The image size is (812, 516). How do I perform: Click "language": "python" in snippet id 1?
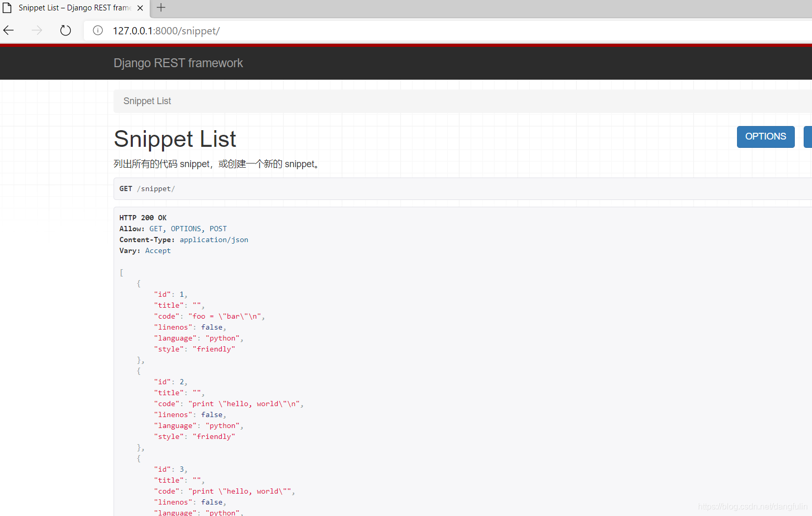point(198,338)
